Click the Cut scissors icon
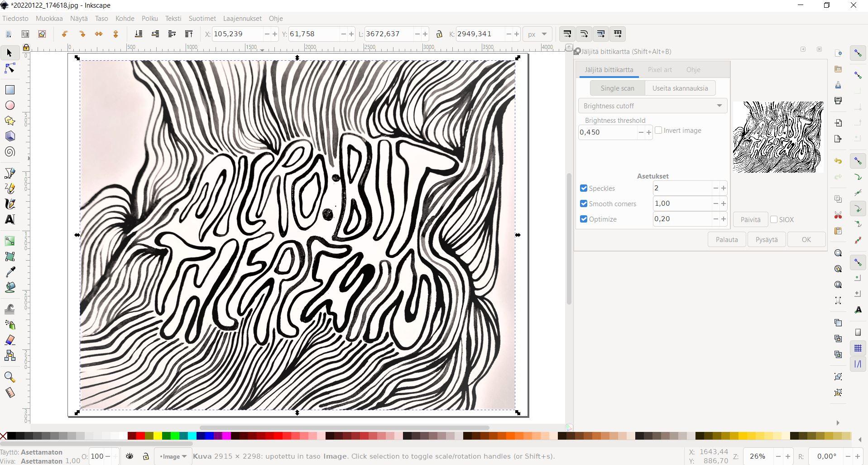Viewport: 868px width, 465px height. 838,215
